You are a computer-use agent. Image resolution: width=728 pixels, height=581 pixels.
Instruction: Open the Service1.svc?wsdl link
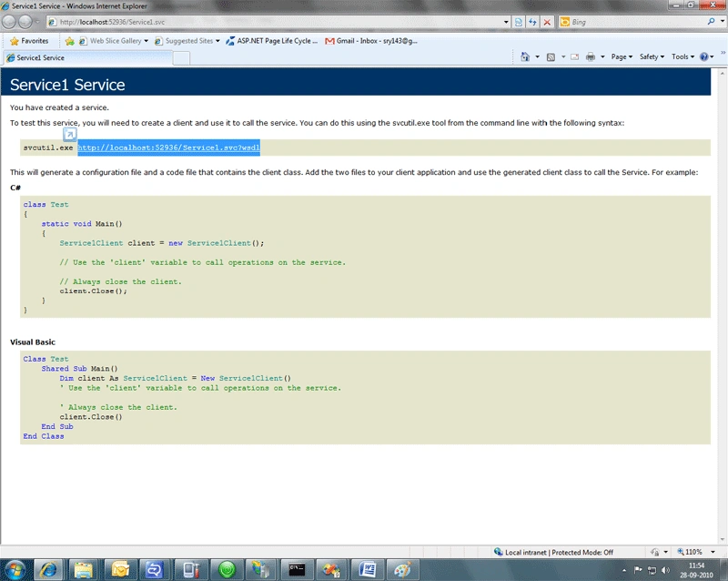pyautogui.click(x=168, y=148)
